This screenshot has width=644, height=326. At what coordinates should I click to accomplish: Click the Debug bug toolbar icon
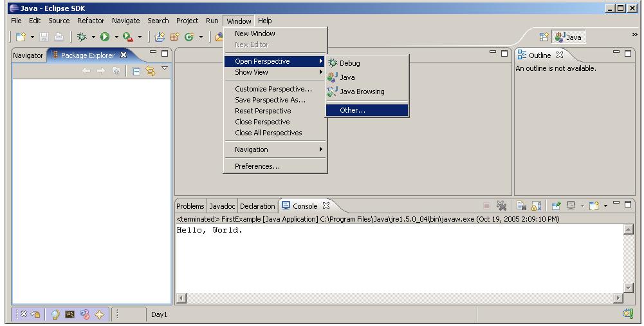point(82,37)
